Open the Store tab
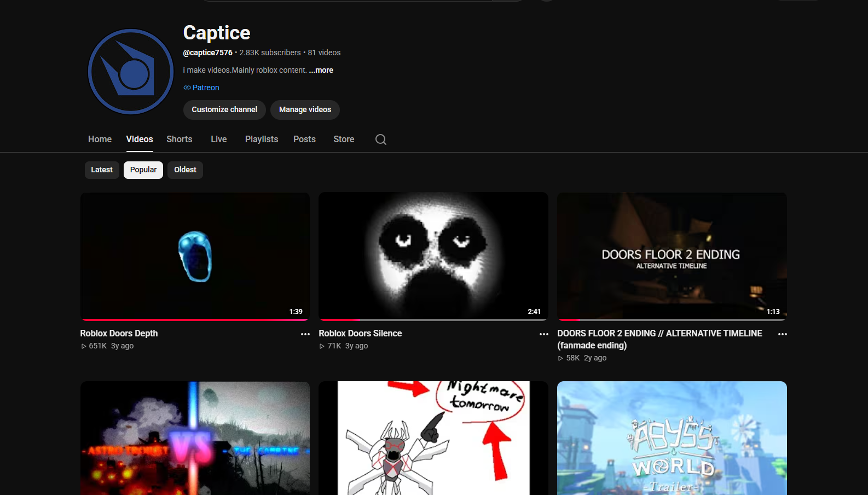Viewport: 868px width, 495px height. point(344,139)
